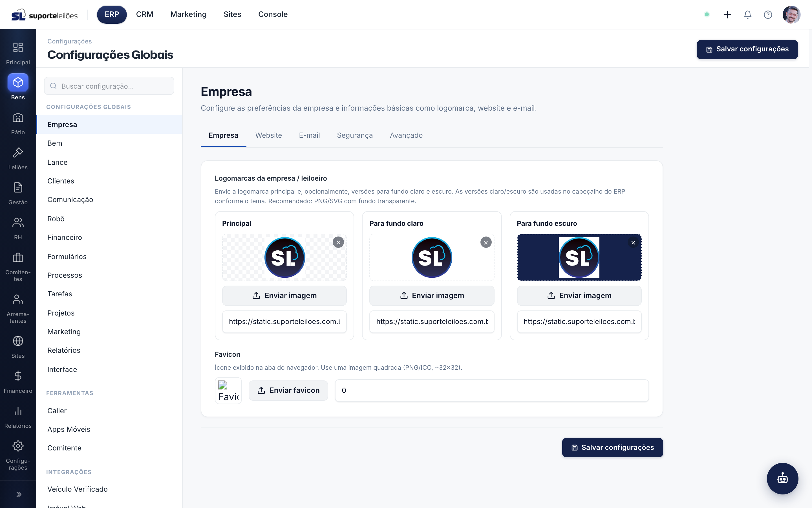Open Formulários settings

coord(109,256)
